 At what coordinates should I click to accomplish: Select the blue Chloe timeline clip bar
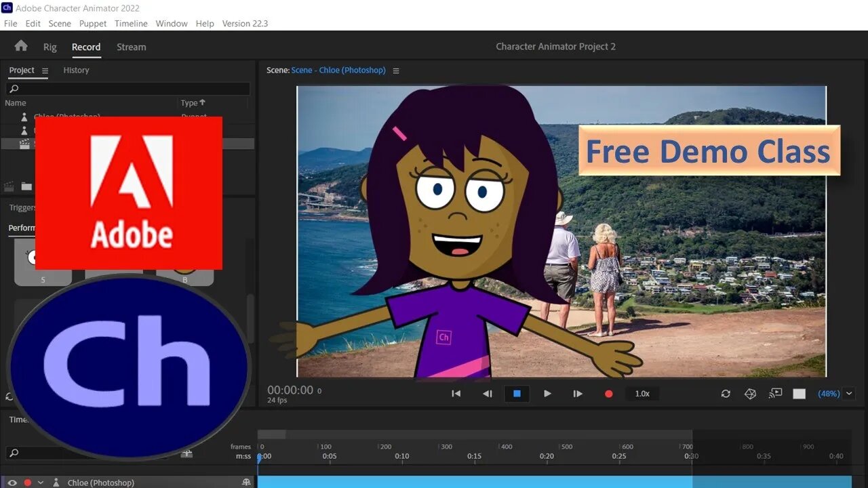coord(555,482)
